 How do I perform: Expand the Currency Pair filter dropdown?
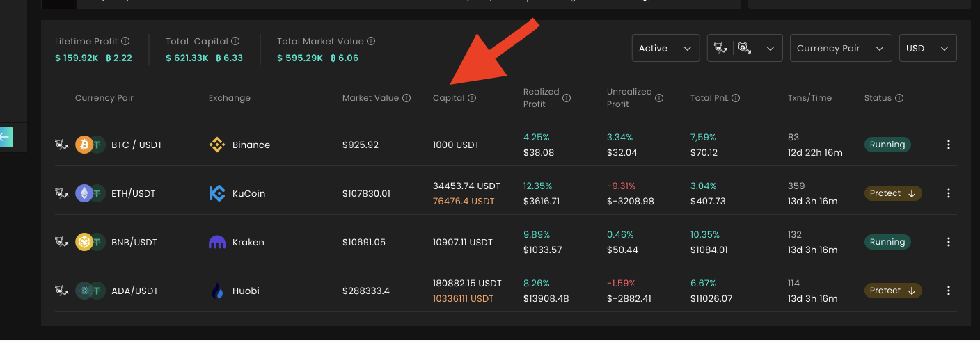(x=841, y=49)
